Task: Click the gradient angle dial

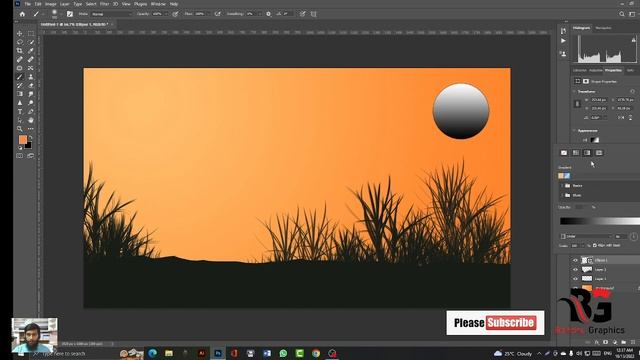Action: tap(633, 236)
